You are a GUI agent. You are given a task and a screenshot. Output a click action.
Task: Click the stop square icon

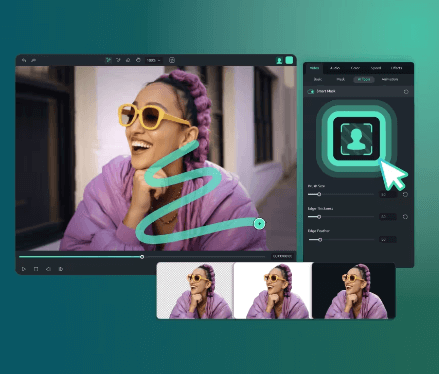click(x=36, y=269)
